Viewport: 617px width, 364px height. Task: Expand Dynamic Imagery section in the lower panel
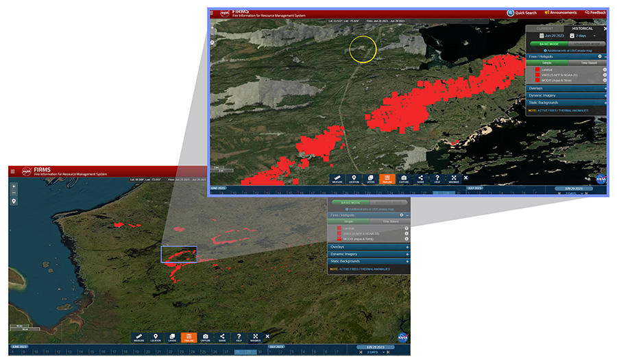tap(368, 254)
